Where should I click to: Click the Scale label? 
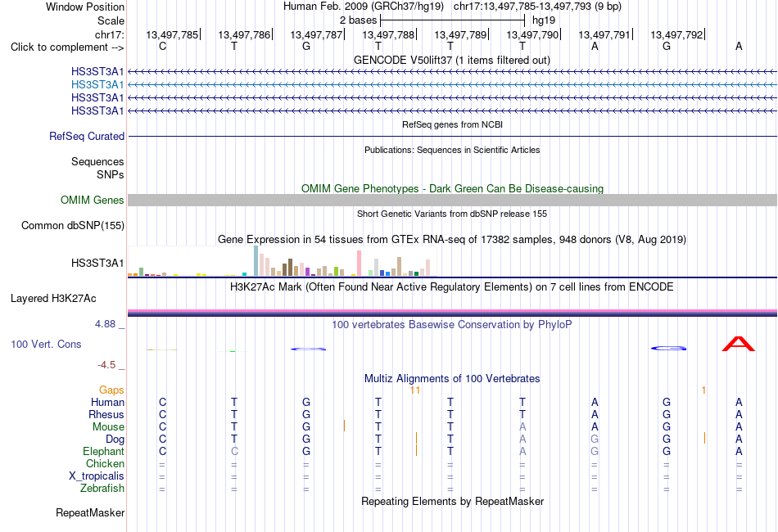tap(111, 20)
